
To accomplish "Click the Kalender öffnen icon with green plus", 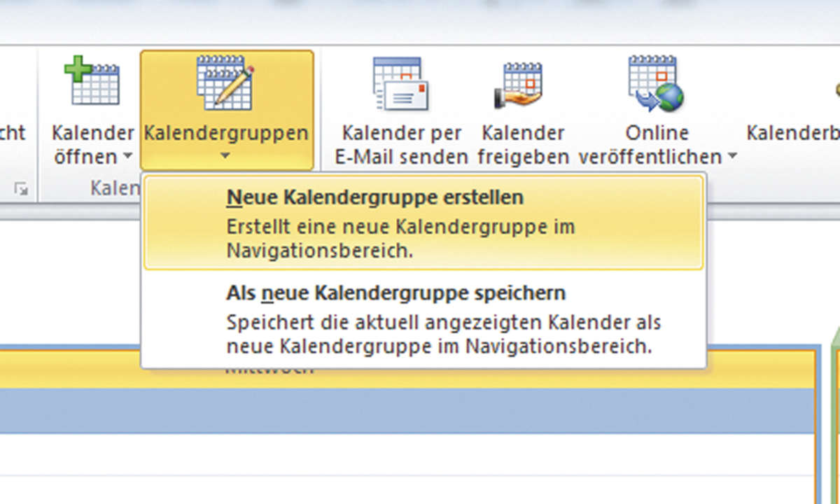I will [x=92, y=80].
